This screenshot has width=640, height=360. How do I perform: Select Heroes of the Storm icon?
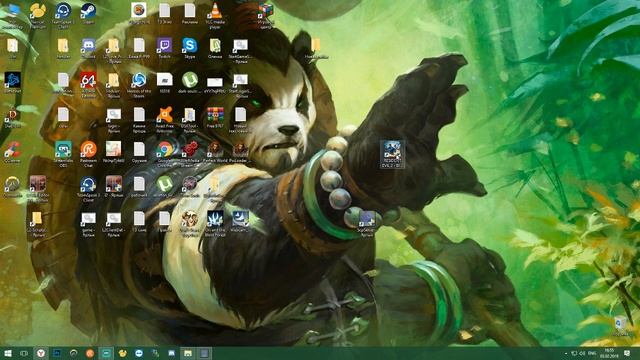click(x=139, y=84)
